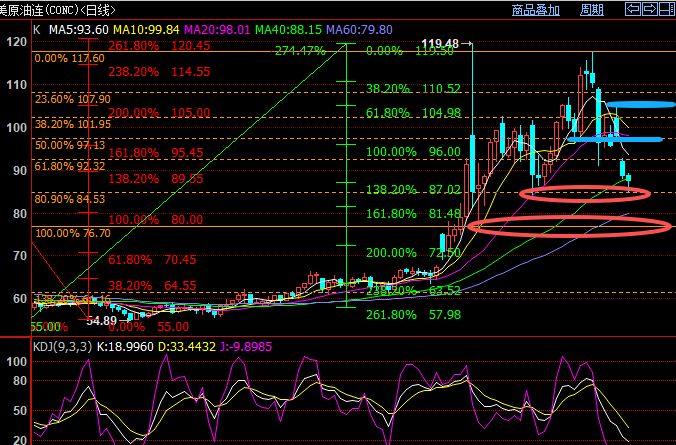Open the 商品叠加 overlay link
Image resolution: width=676 pixels, height=445 pixels.
click(x=535, y=10)
